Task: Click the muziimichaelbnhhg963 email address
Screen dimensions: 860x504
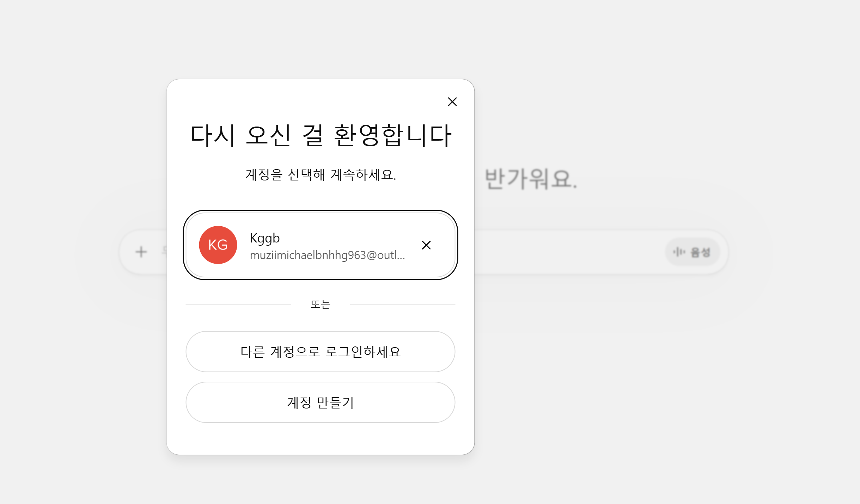Action: click(x=327, y=255)
